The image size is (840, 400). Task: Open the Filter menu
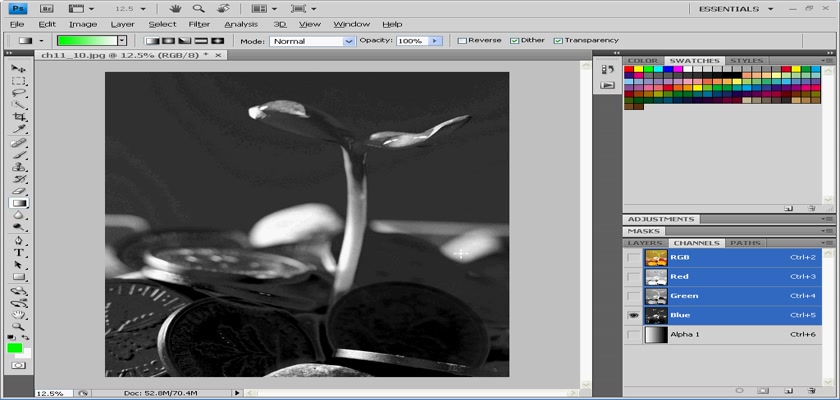(x=199, y=24)
